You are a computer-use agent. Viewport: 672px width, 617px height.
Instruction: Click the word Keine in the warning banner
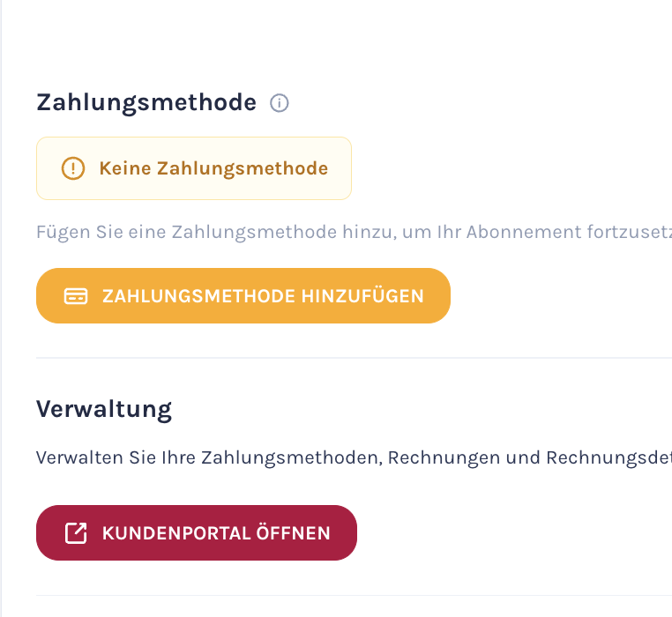point(125,168)
